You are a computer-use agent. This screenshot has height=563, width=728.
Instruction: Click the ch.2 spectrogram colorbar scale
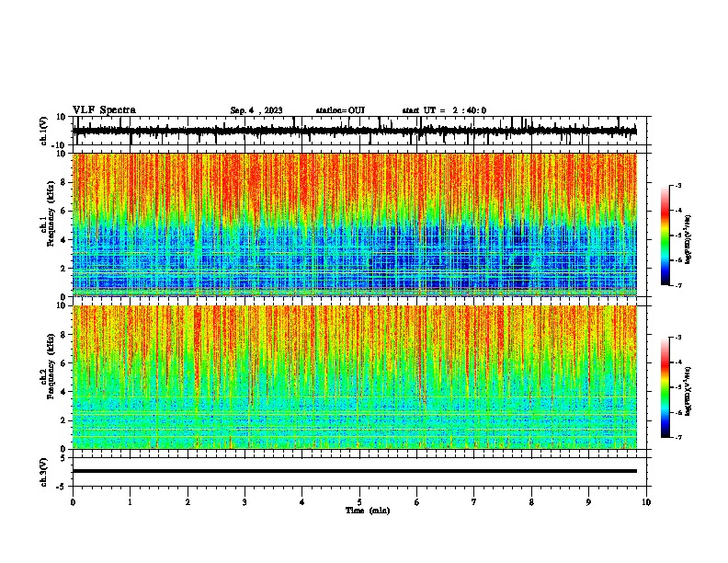coord(665,387)
